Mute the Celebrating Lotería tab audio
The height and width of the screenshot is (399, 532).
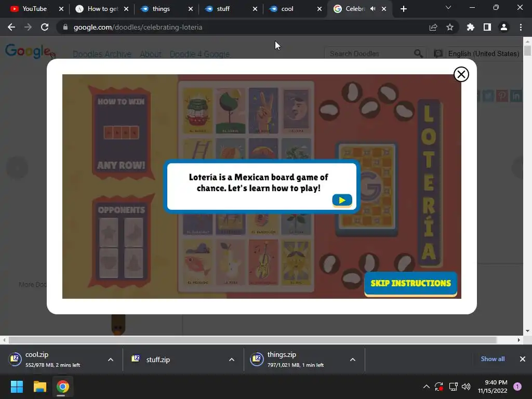pyautogui.click(x=373, y=9)
